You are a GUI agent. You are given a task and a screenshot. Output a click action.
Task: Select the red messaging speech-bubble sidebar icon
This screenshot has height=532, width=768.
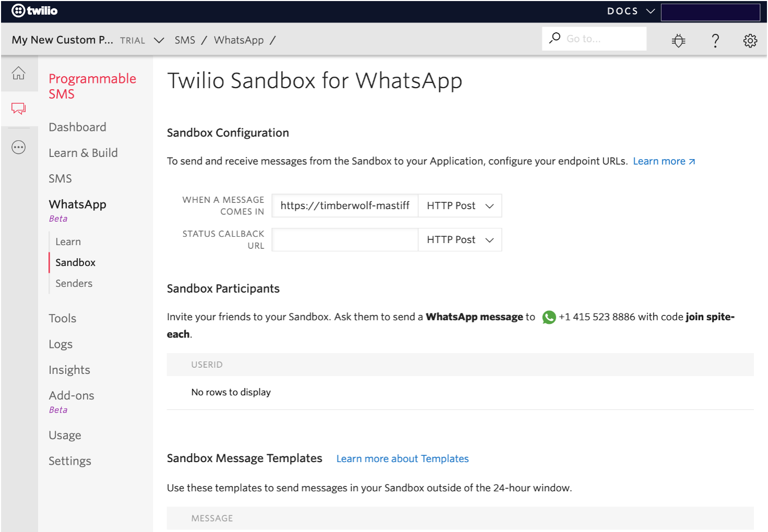coord(19,108)
